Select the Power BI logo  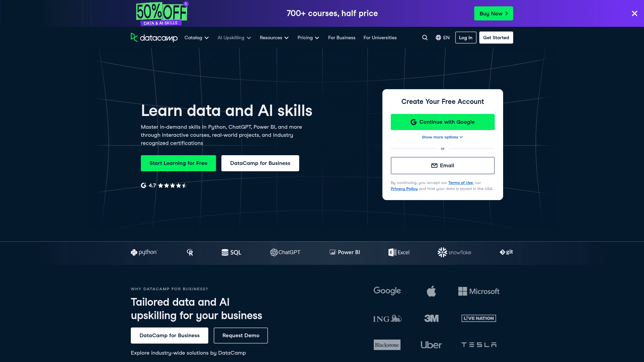pos(344,252)
